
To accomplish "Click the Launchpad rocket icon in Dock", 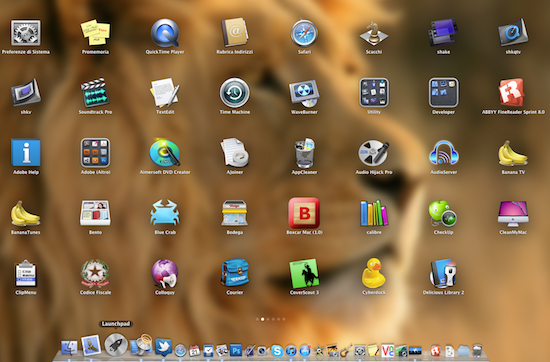I will [116, 345].
